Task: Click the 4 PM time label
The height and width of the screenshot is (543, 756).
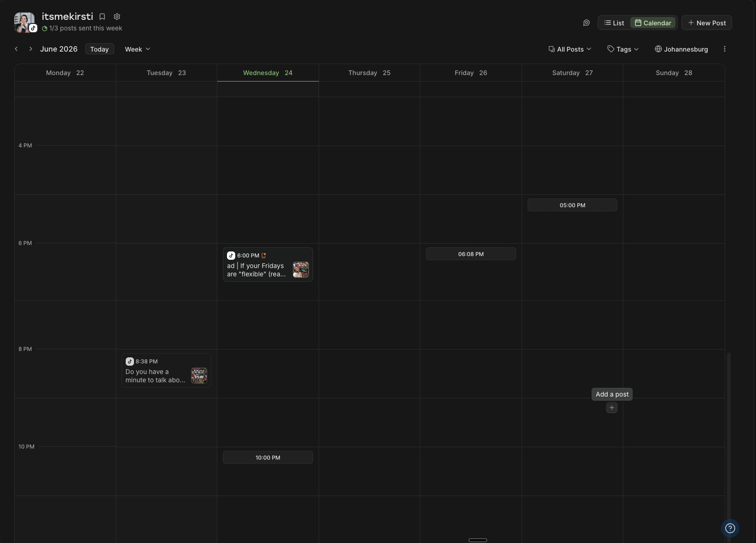Action: coord(25,146)
